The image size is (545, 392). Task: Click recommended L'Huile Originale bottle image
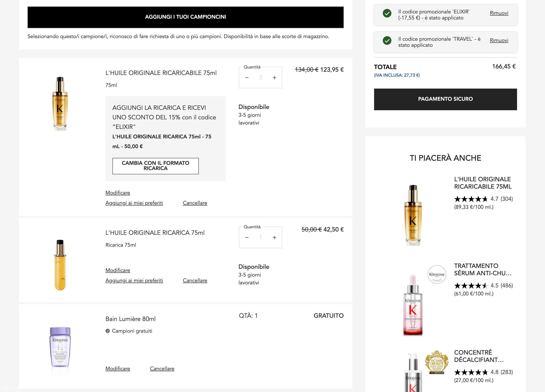click(413, 215)
